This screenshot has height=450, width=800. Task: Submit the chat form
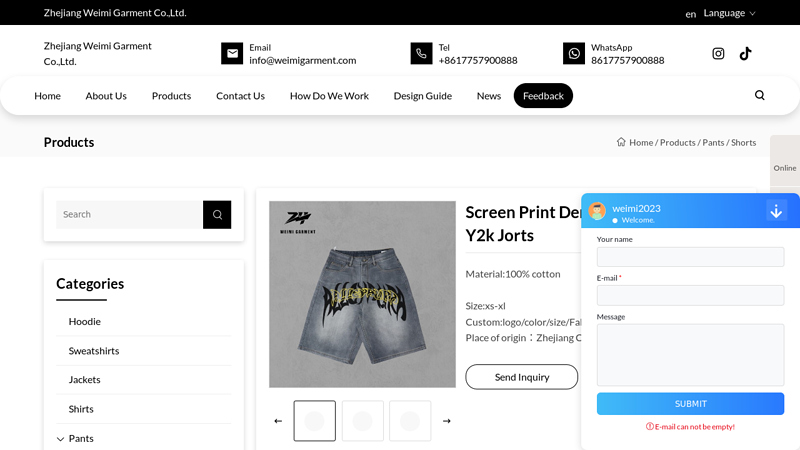click(690, 404)
